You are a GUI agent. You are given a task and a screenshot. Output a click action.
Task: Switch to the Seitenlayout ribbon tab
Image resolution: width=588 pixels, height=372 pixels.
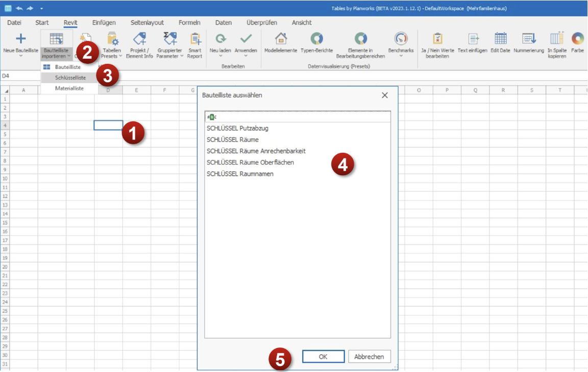click(x=147, y=22)
